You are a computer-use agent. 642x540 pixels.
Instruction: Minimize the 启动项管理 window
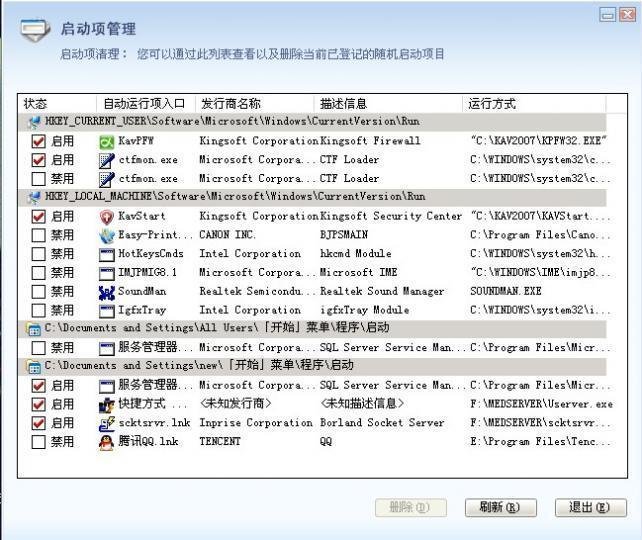coord(608,15)
